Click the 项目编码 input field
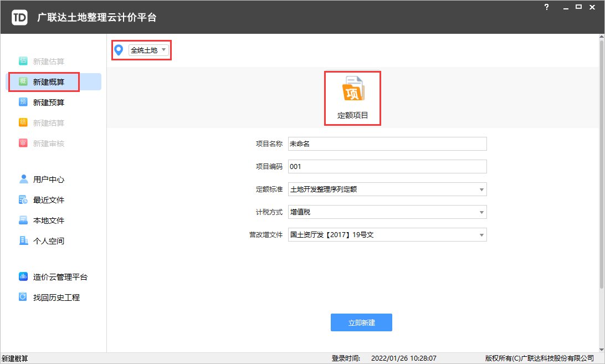This screenshot has width=605, height=364. pyautogui.click(x=387, y=167)
